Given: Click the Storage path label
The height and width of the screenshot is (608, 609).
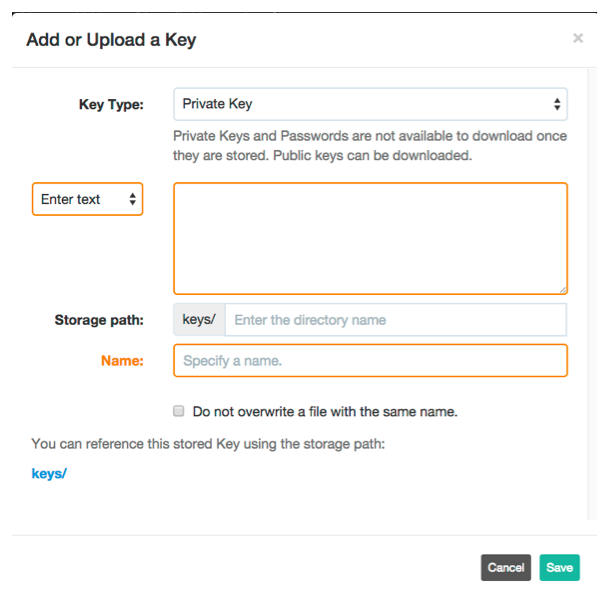Looking at the screenshot, I should [99, 320].
